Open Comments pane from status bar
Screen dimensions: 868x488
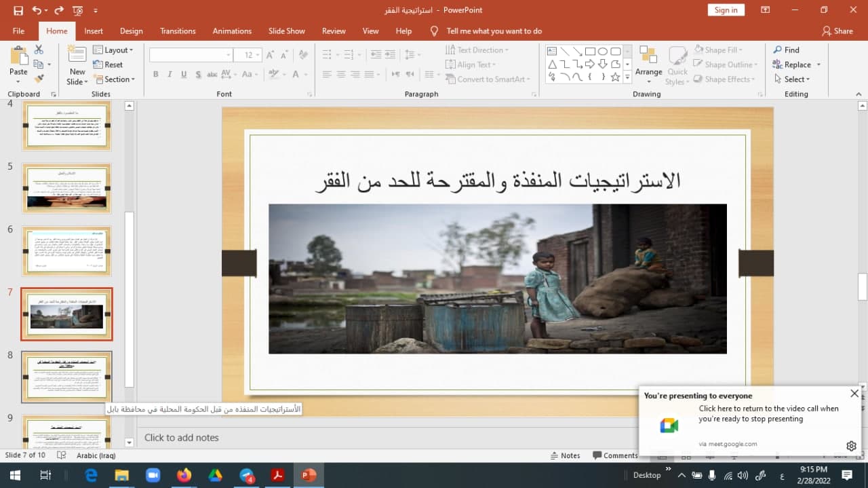coord(615,455)
